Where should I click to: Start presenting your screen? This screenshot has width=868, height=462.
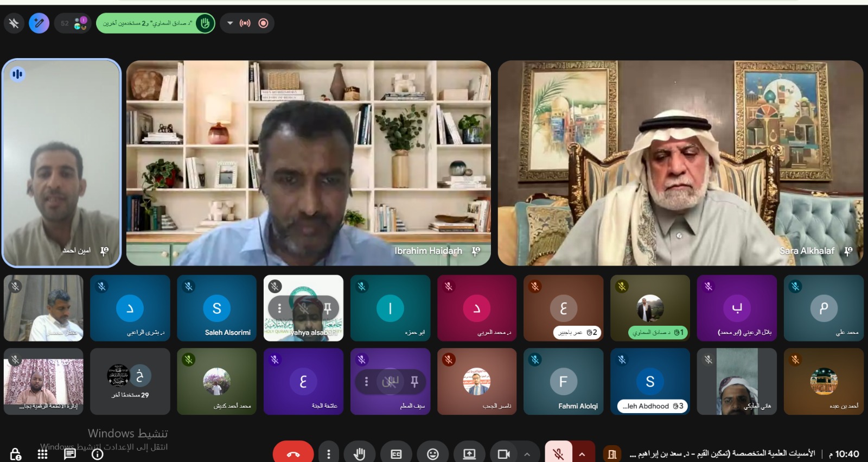tap(469, 453)
